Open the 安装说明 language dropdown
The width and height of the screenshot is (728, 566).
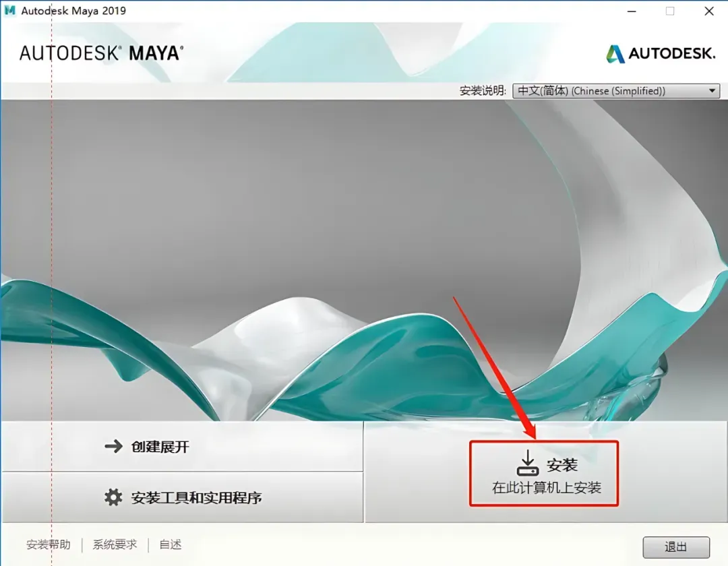(x=616, y=91)
